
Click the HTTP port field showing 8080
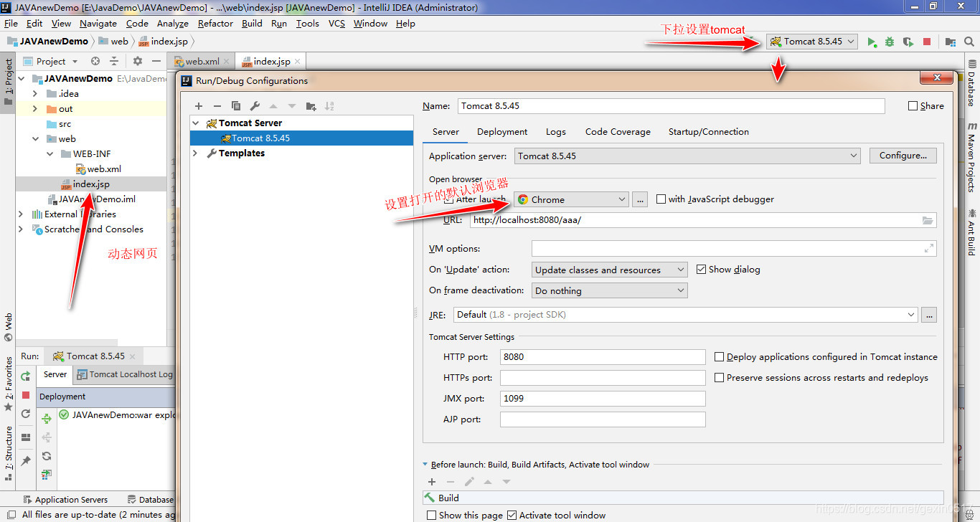[x=603, y=356]
